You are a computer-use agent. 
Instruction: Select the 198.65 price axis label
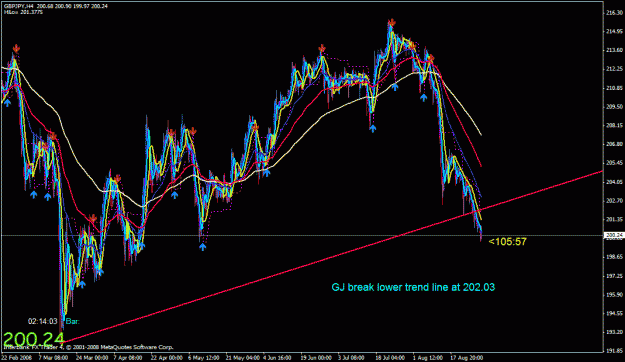[614, 257]
